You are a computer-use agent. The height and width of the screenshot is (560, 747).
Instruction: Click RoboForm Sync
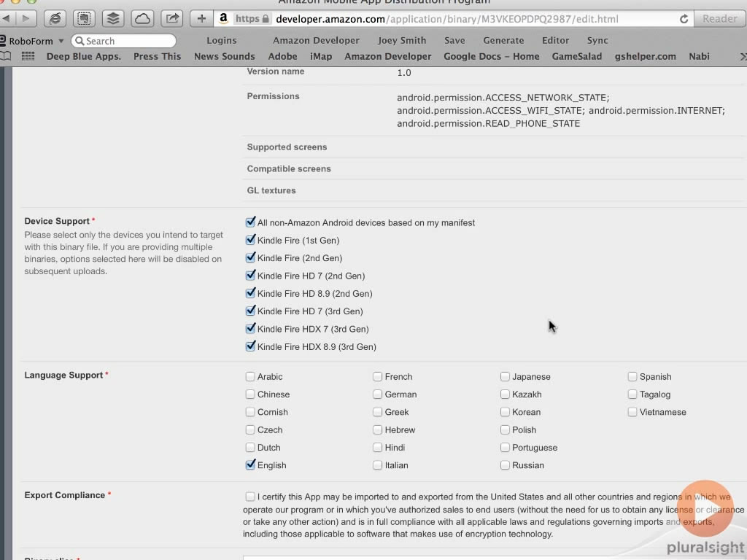click(x=597, y=41)
